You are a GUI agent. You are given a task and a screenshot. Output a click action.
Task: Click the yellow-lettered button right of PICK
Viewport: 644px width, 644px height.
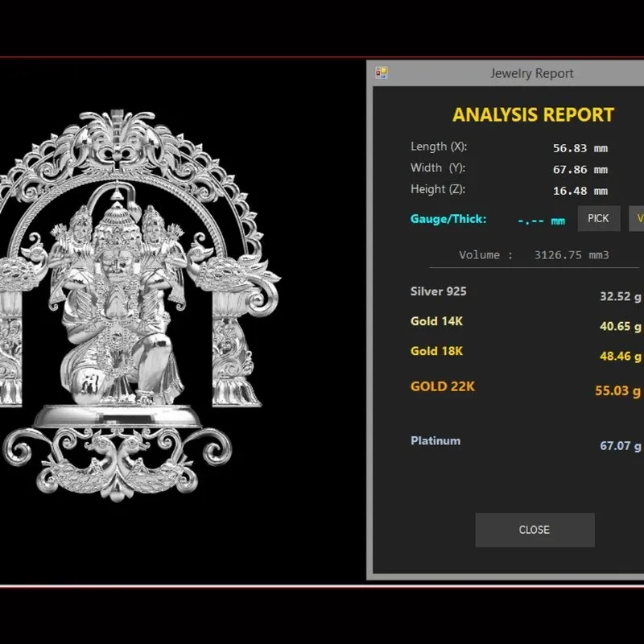point(637,218)
